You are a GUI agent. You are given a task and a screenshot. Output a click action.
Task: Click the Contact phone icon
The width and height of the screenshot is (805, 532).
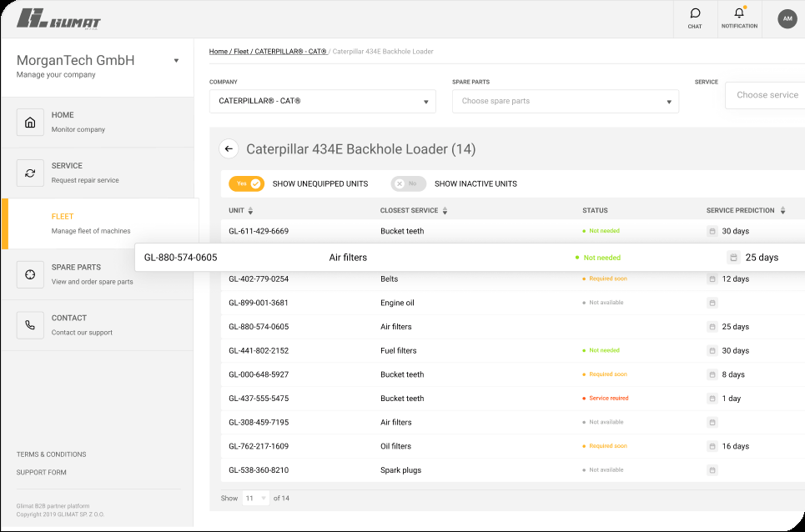click(x=30, y=325)
